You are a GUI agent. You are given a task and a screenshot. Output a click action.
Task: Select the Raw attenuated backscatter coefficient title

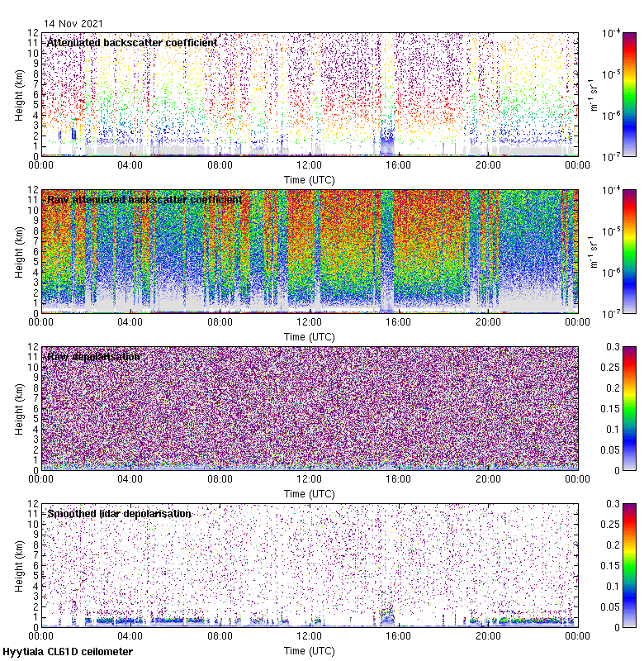[144, 199]
